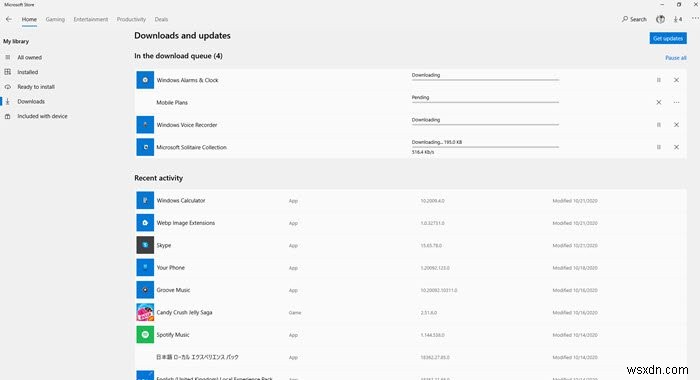Click Windows Voice Recorder progress bar

485,125
